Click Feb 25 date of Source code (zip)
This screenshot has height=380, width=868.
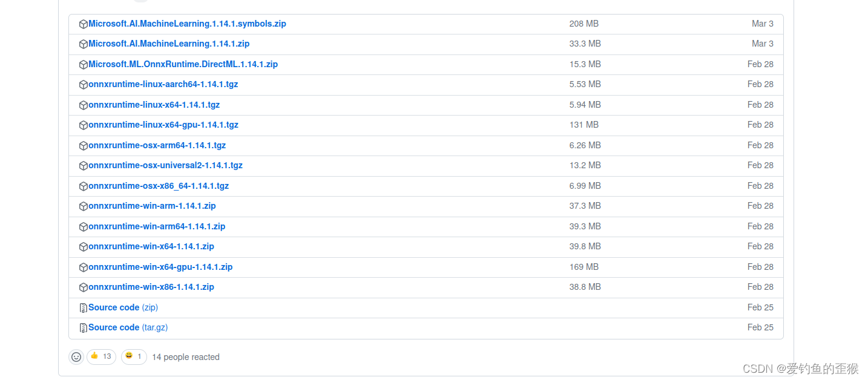point(760,307)
